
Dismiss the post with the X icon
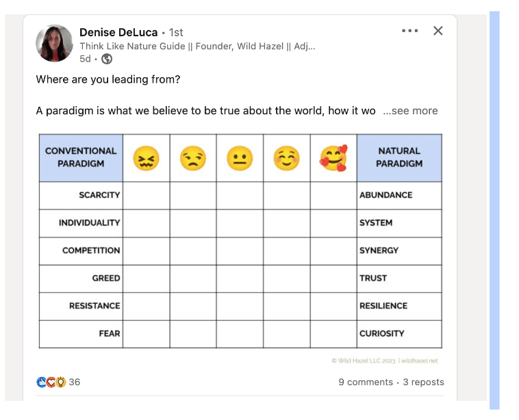pos(438,31)
